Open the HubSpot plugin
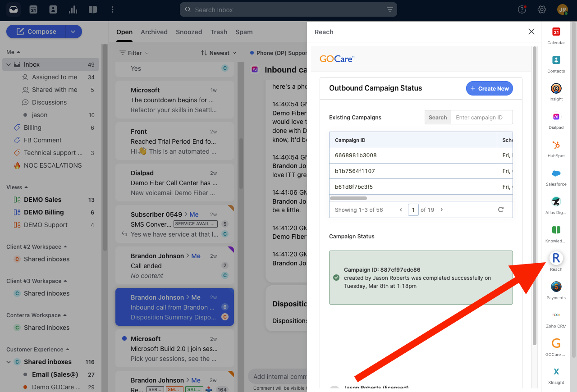The height and width of the screenshot is (392, 577). 556,149
